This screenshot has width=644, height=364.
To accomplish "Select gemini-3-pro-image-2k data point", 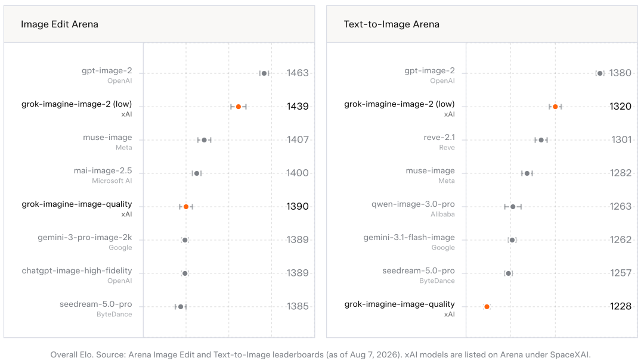I will pyautogui.click(x=185, y=240).
